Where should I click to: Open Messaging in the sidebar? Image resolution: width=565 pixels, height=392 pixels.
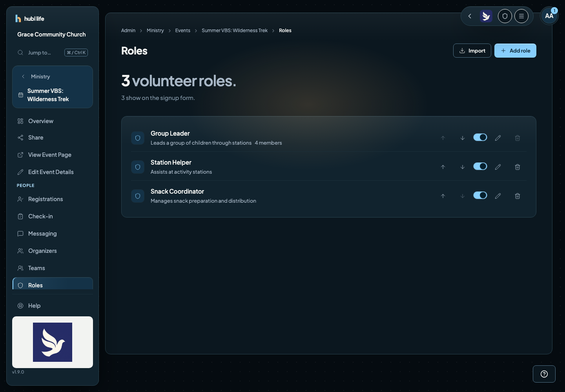tap(53, 234)
